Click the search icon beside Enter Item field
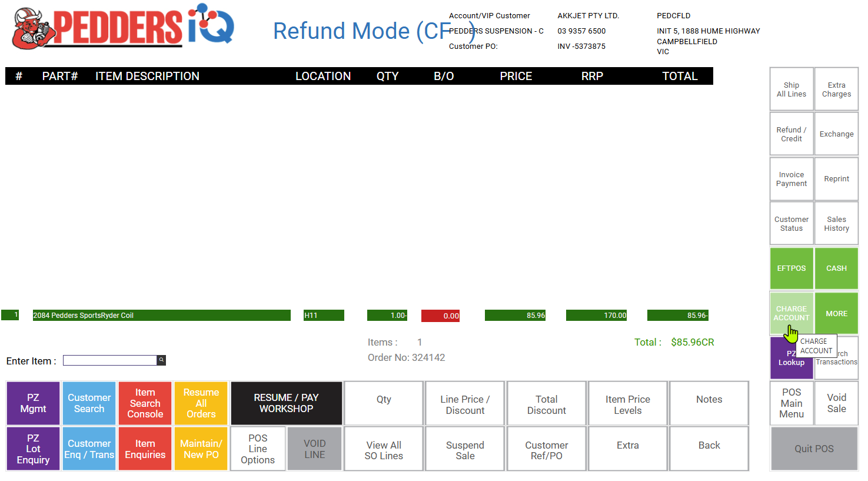This screenshot has height=481, width=868. 161,360
